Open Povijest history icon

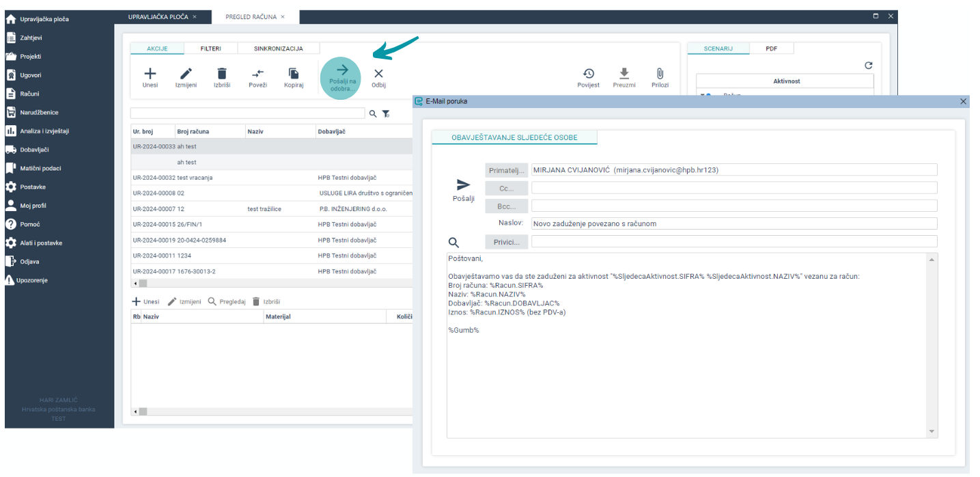[588, 74]
